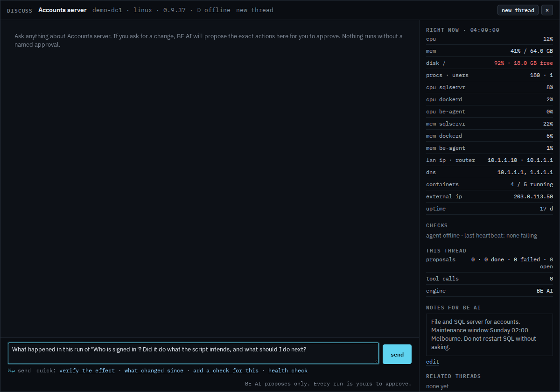
Task: Click the uptime 17 d row
Action: click(490, 209)
